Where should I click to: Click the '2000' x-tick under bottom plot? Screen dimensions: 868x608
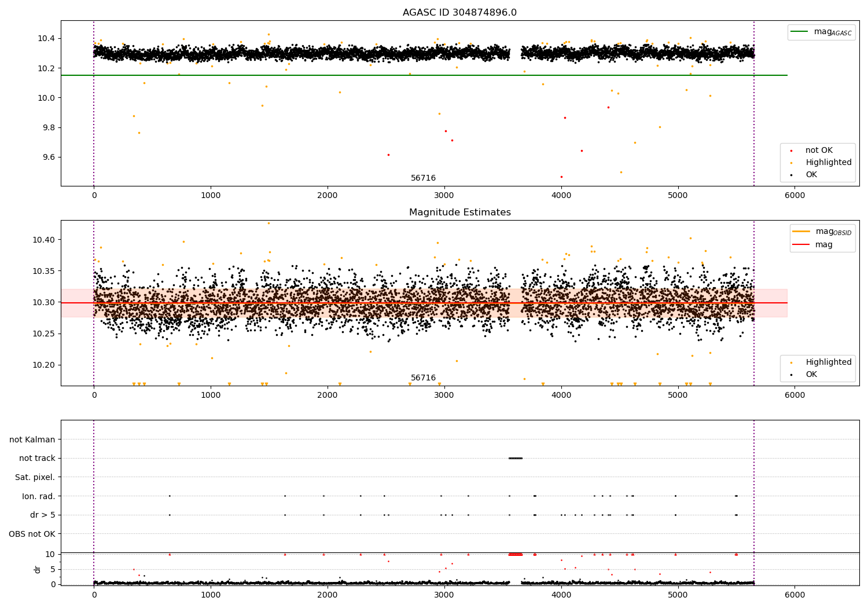click(328, 595)
